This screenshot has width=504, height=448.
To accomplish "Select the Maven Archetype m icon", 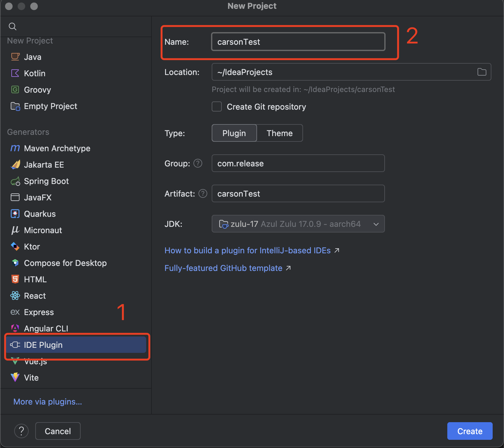I will pos(15,148).
